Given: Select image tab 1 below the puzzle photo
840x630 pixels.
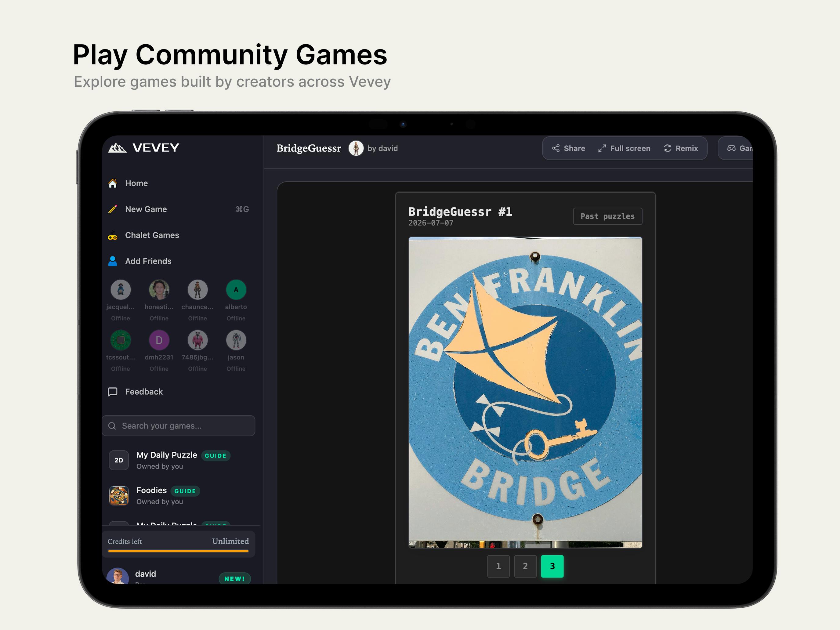Looking at the screenshot, I should click(x=499, y=566).
